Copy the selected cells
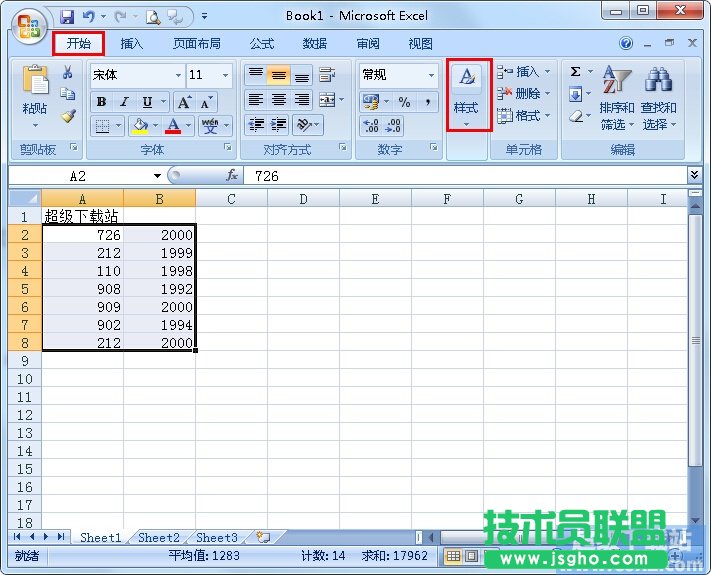The image size is (711, 575). [68, 93]
